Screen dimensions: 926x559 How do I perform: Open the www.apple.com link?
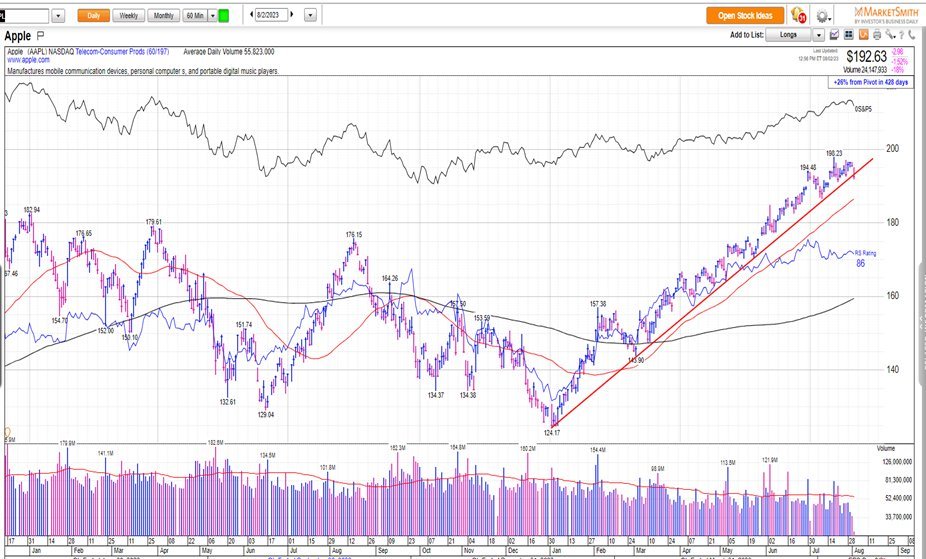[x=28, y=60]
